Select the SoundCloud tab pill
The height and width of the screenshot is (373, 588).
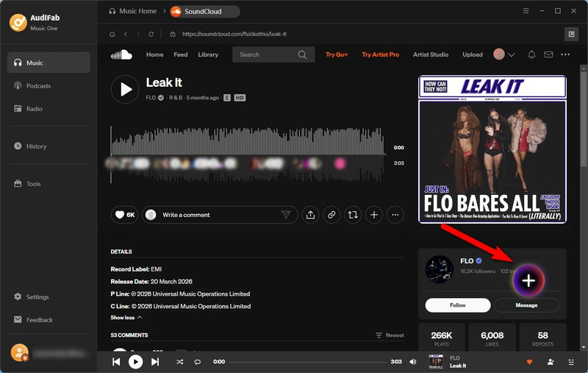tap(205, 11)
